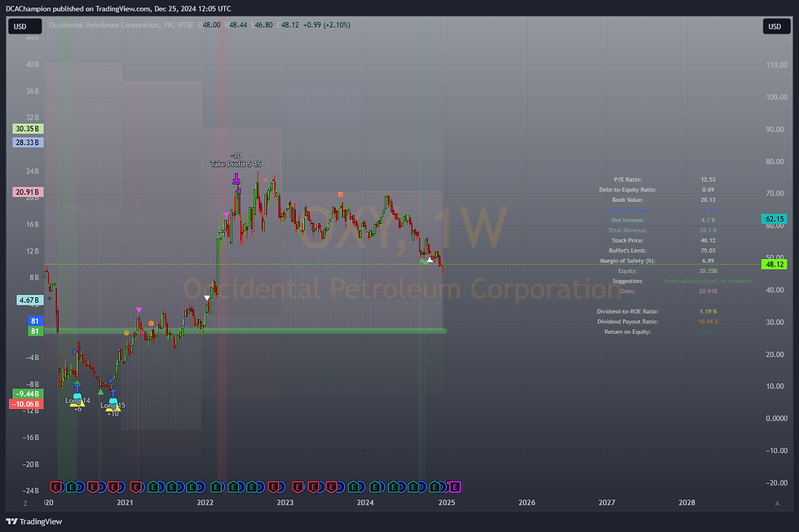Image resolution: width=799 pixels, height=532 pixels.
Task: Open the TradingView logo at bottom left
Action: click(x=33, y=521)
